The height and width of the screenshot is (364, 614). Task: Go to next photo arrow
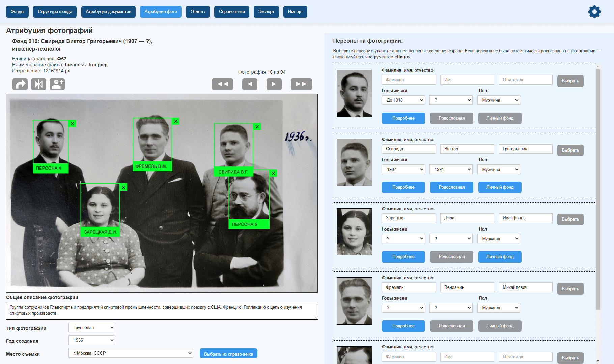[274, 84]
